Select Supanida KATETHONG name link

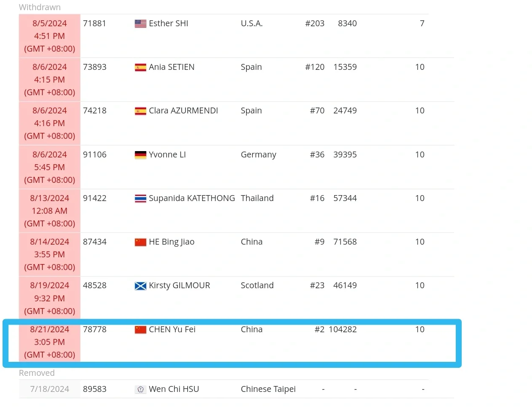pyautogui.click(x=192, y=198)
